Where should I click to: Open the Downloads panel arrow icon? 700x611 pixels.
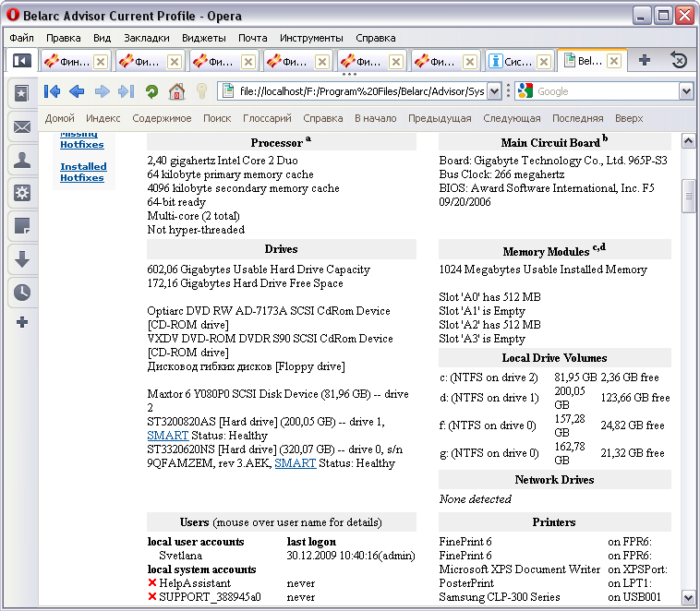point(22,259)
